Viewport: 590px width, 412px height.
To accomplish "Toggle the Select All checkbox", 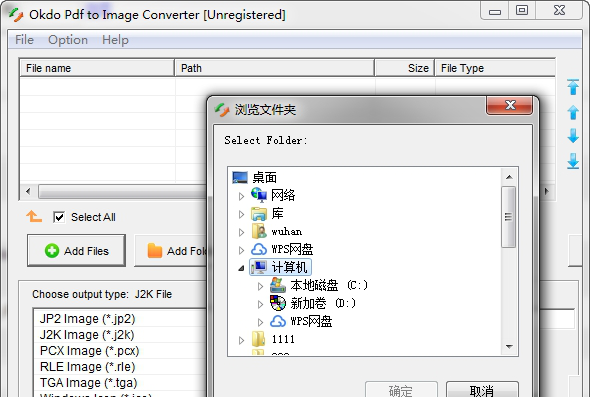I will [59, 217].
